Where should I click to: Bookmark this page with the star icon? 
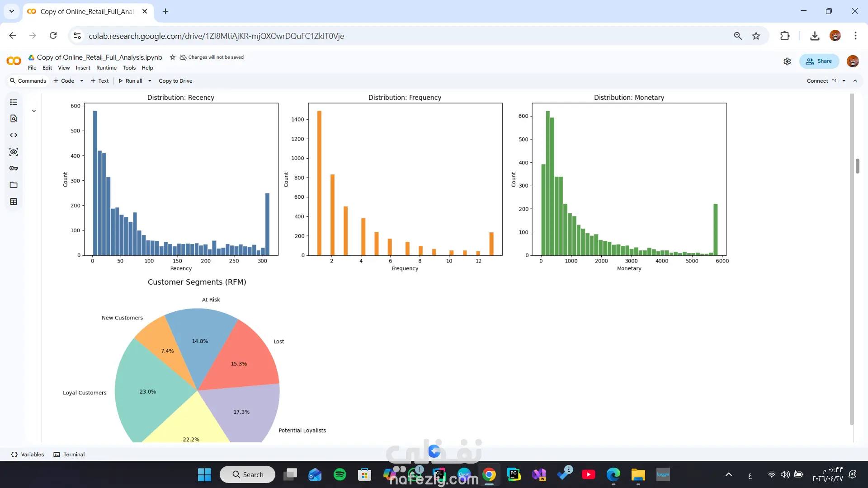(x=756, y=36)
